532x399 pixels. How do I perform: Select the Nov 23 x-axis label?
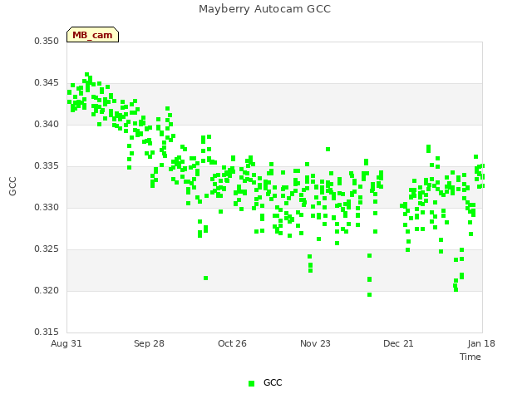pyautogui.click(x=315, y=343)
